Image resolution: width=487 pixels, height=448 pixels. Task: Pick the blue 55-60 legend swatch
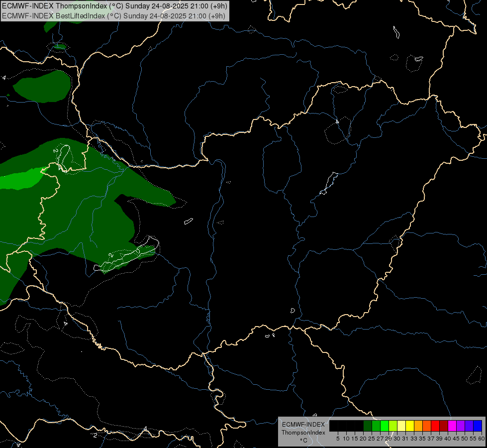click(478, 426)
